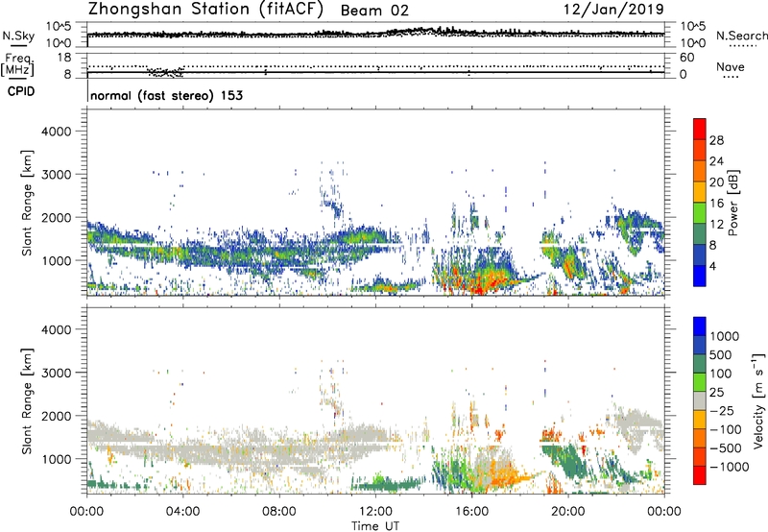Pick the Velocity segment between 25 and 100
The image size is (768, 532).
pos(700,382)
